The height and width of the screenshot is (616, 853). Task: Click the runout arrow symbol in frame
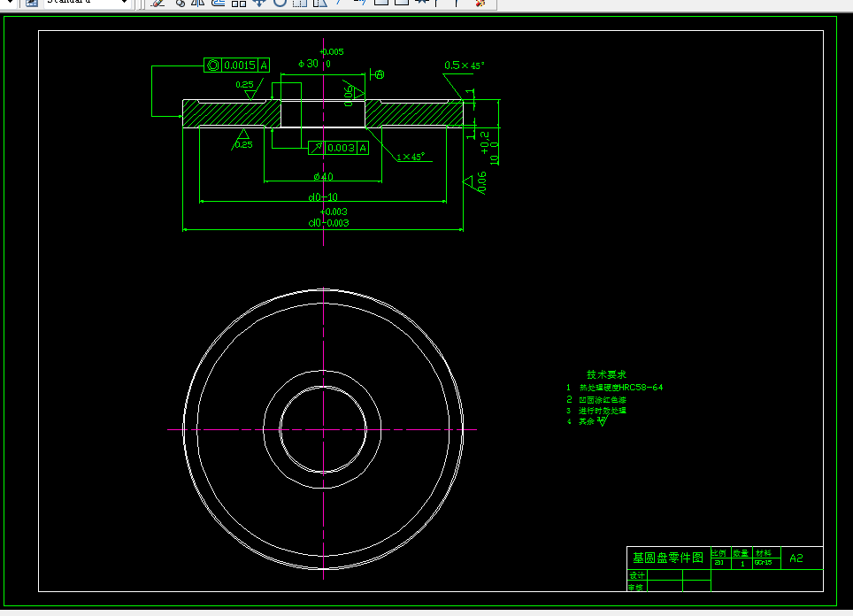[317, 148]
